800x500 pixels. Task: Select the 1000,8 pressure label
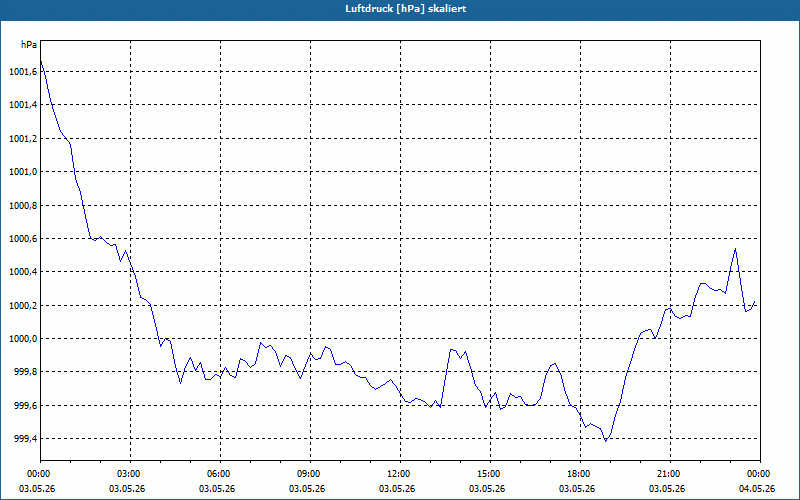point(23,206)
